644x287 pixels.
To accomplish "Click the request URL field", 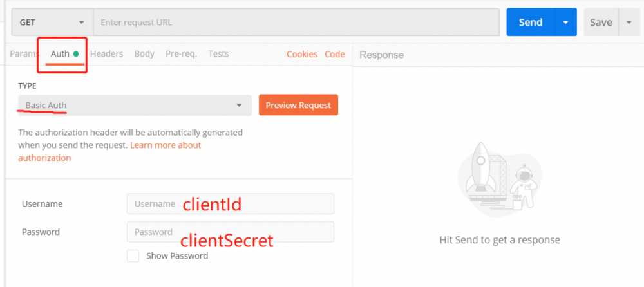I will (296, 22).
